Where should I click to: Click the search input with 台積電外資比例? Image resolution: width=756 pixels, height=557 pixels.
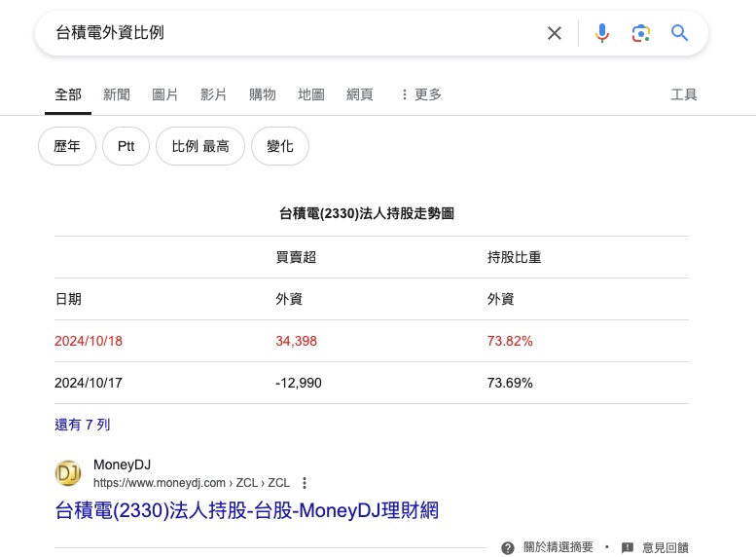(x=289, y=33)
